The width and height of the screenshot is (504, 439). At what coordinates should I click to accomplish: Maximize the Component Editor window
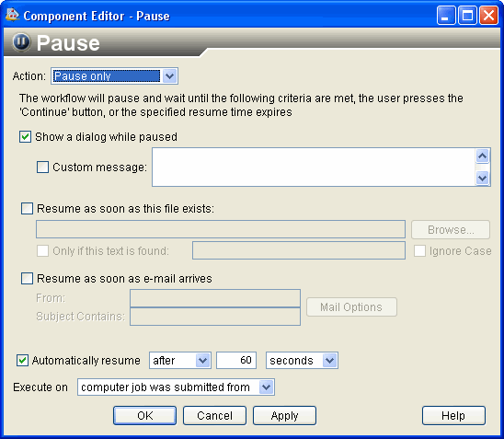467,15
